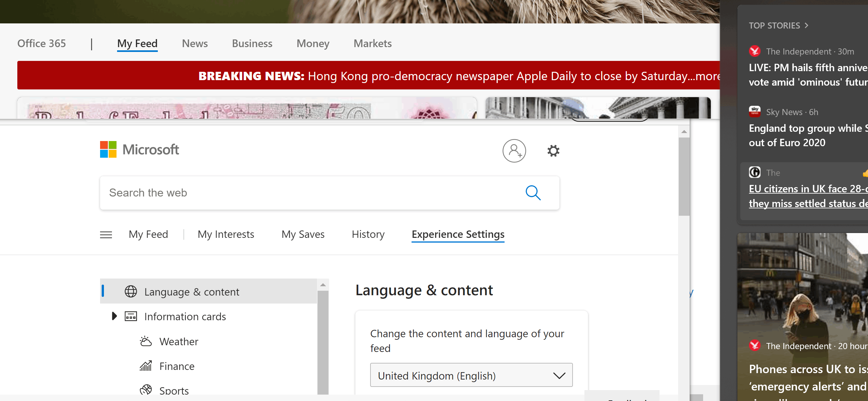The width and height of the screenshot is (868, 401).
Task: Click the Breaking News Hong Kong banner
Action: point(368,75)
